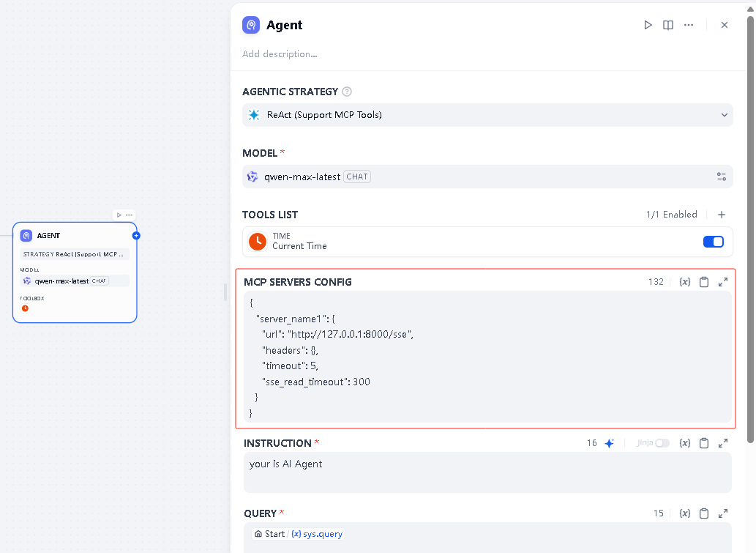Generate instruction text with the sparkle AI icon
Screen dimensions: 756x553
tap(609, 442)
